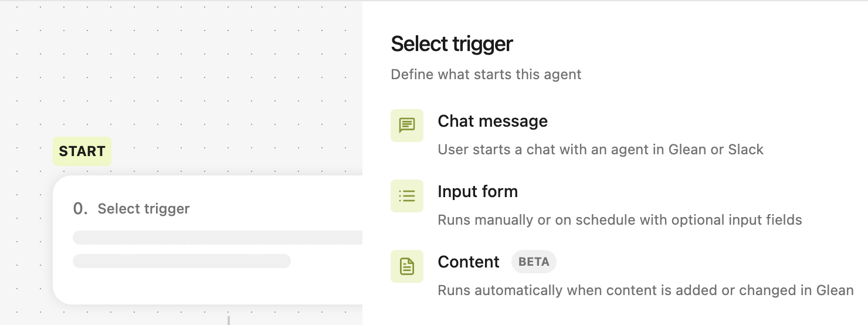Pick the Content trigger title
Screen dimensions: 868x325
tap(469, 262)
